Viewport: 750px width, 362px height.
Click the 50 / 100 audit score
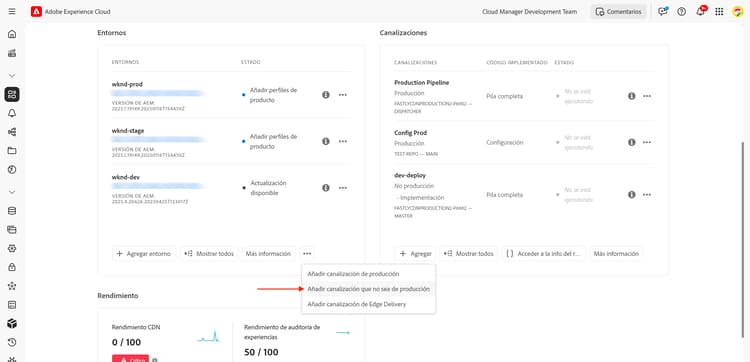261,352
